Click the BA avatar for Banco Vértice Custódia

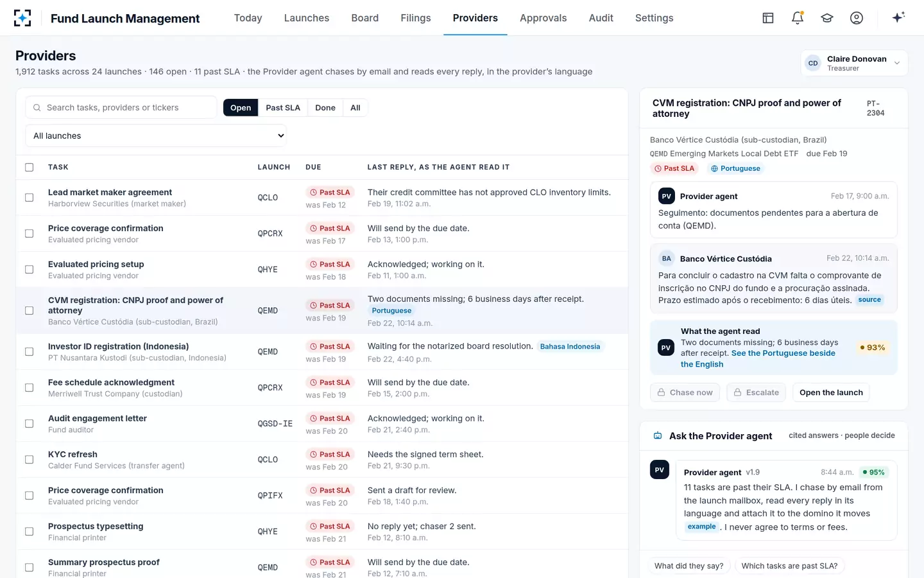pyautogui.click(x=667, y=259)
